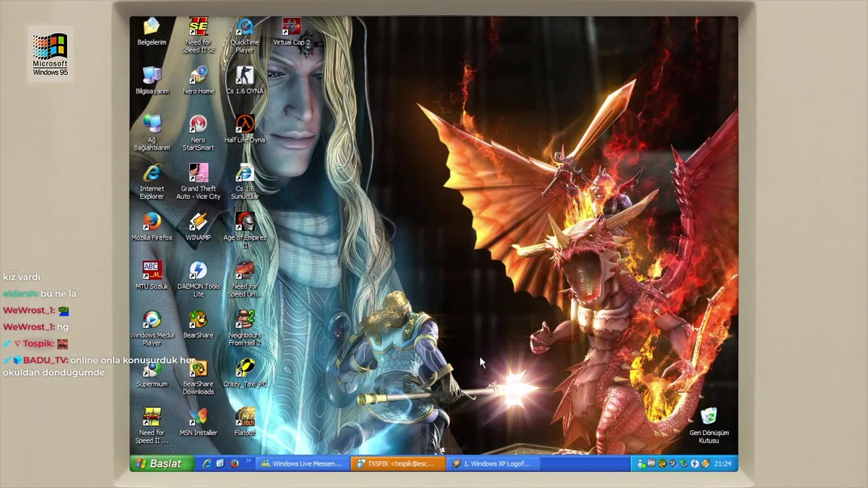Switch to the TXSPIK taskbar button
Image resolution: width=868 pixels, height=488 pixels.
398,464
